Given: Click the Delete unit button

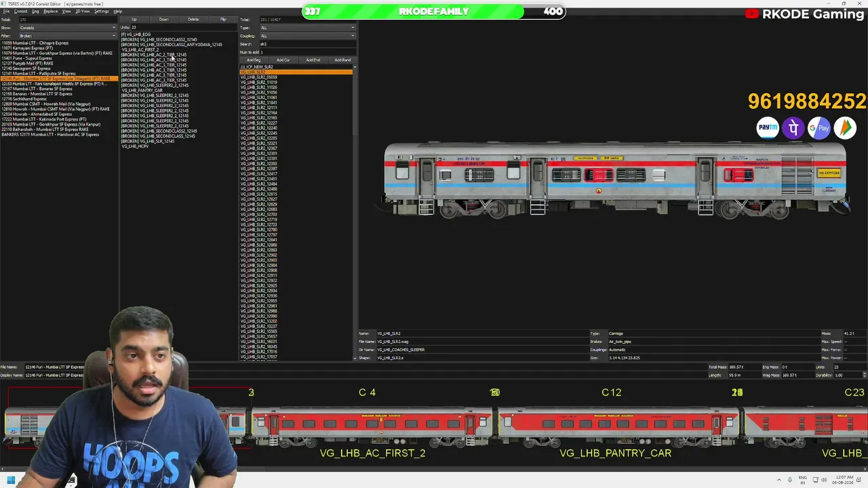Looking at the screenshot, I should point(193,20).
